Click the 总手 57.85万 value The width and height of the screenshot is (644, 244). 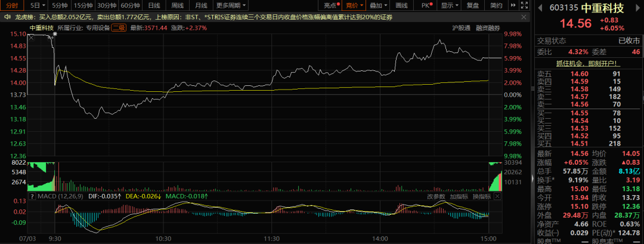[575, 171]
